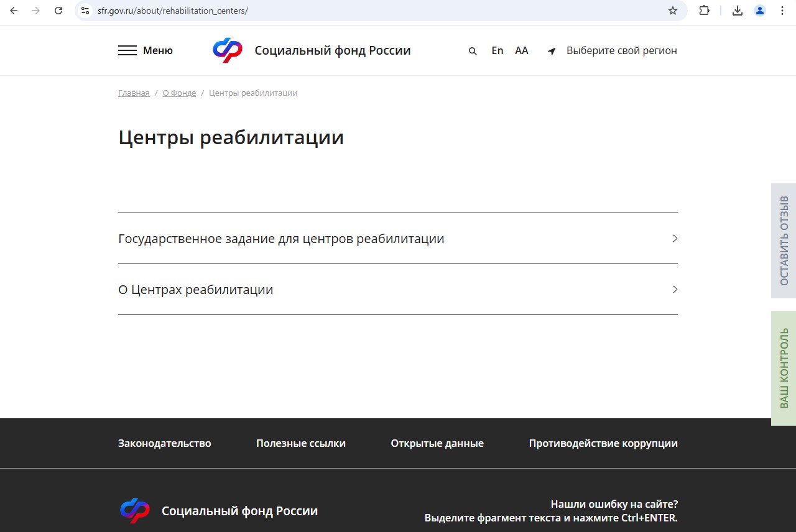Open the hamburger Меню icon
This screenshot has width=796, height=532.
[x=127, y=50]
